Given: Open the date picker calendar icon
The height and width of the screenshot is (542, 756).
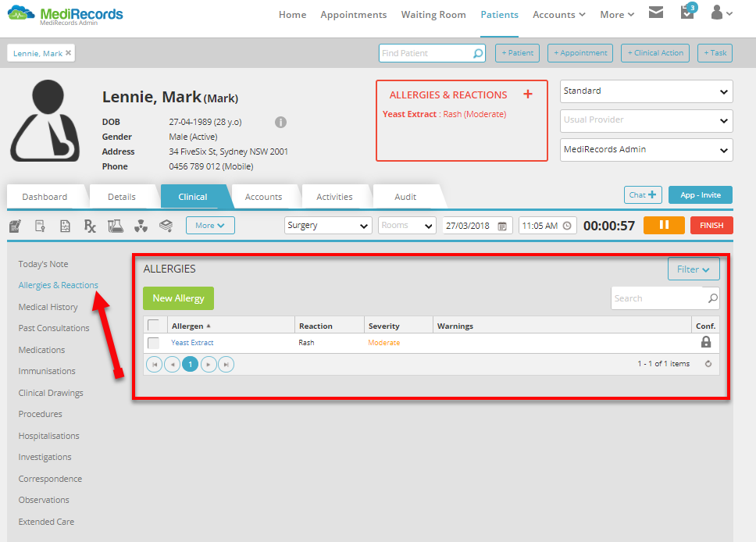Looking at the screenshot, I should pos(502,226).
